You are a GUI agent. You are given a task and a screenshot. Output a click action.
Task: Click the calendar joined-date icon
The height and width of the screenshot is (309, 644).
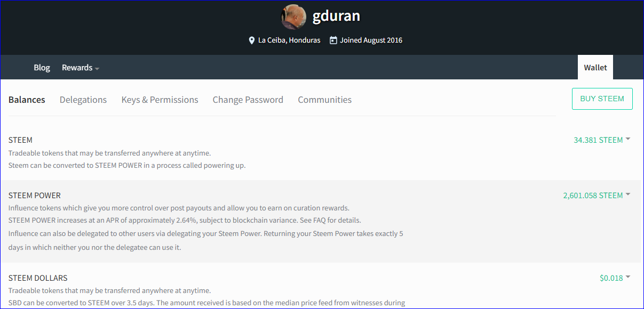333,40
